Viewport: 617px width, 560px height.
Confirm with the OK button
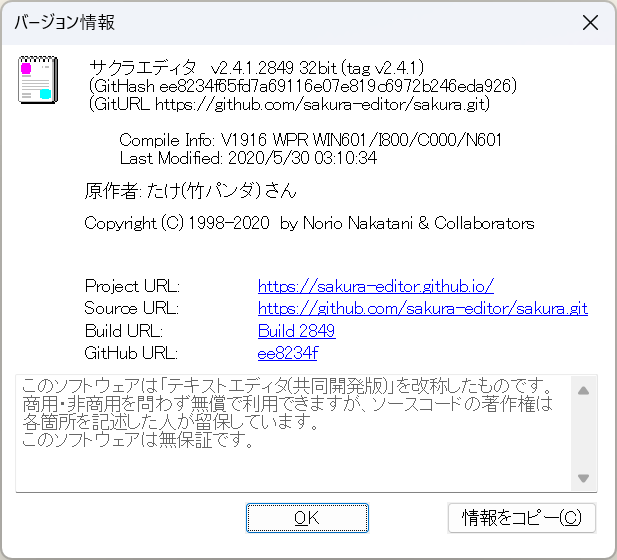[x=307, y=518]
